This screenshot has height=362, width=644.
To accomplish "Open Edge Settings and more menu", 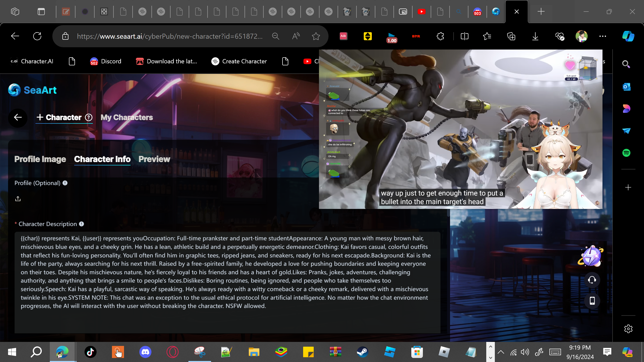I will pos(603,36).
